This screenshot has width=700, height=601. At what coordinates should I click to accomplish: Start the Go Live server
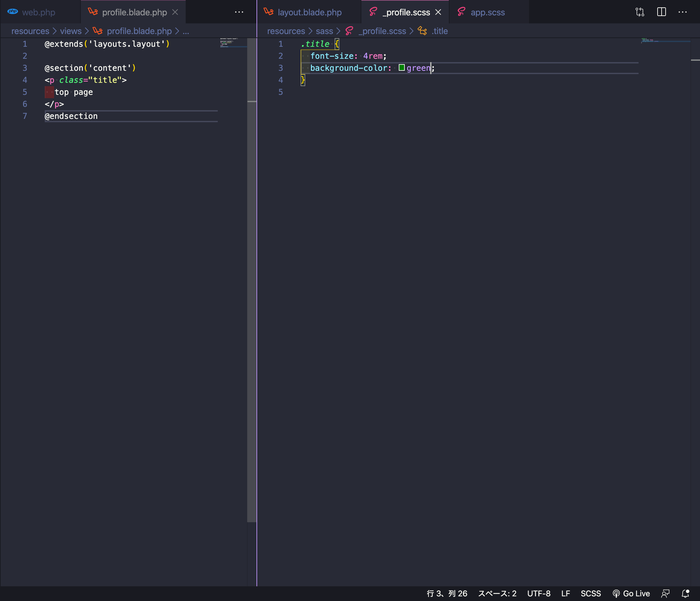pos(631,594)
